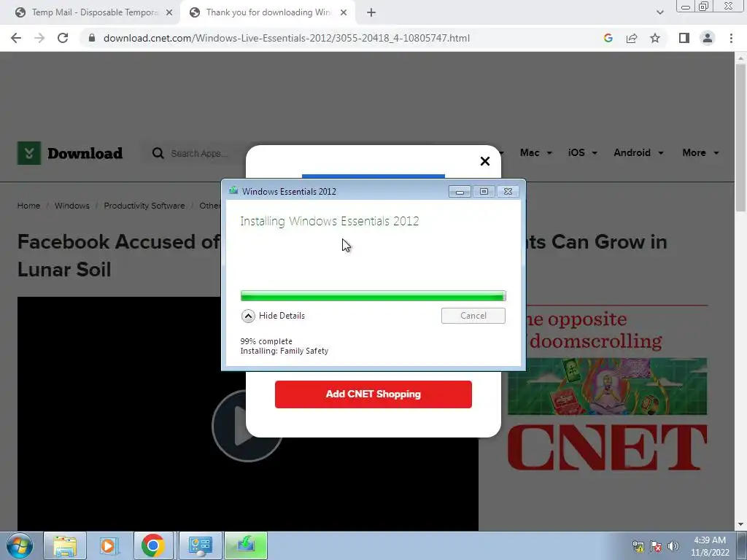Minimize the Windows Essentials 2012 installer
This screenshot has height=560, width=747.
[460, 192]
